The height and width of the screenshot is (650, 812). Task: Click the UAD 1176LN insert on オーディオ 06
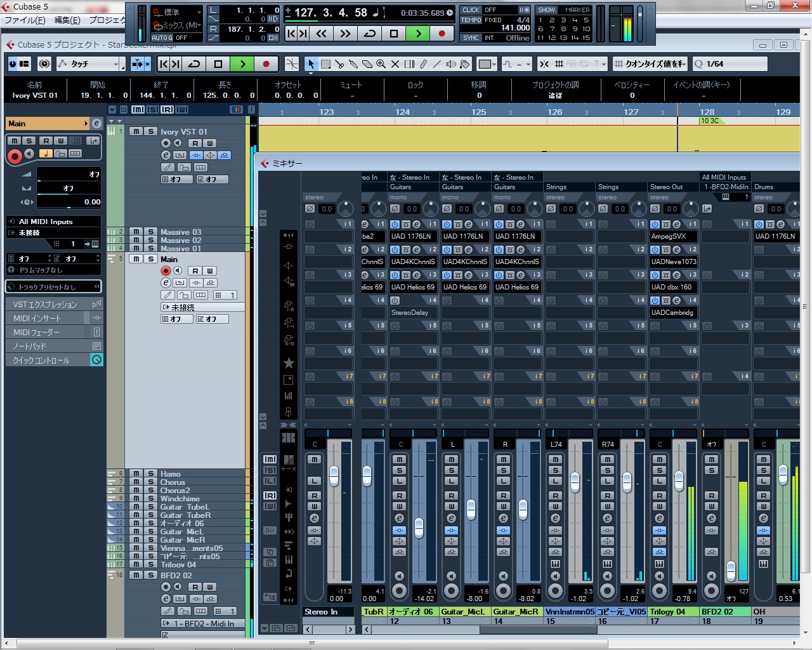tap(413, 236)
